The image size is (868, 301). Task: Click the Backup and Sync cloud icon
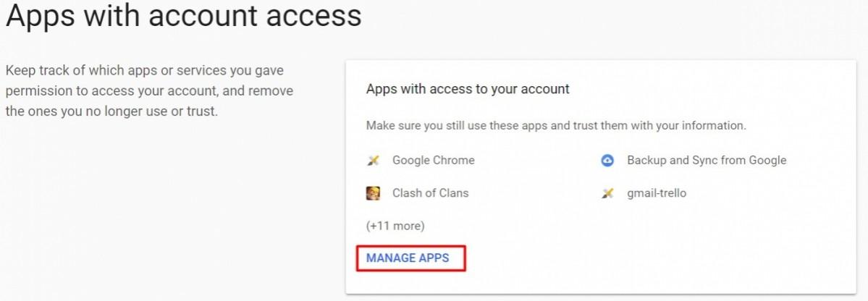(607, 161)
